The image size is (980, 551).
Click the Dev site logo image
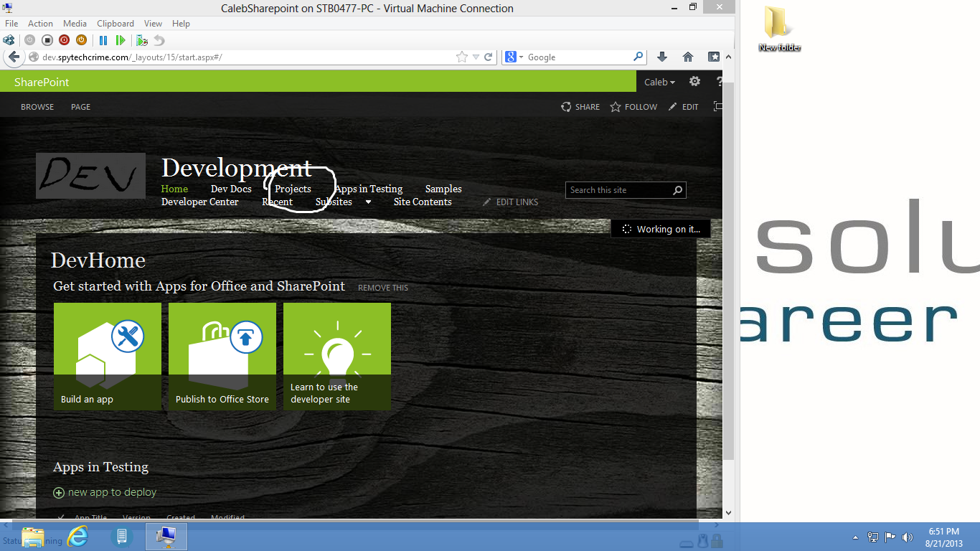click(90, 176)
